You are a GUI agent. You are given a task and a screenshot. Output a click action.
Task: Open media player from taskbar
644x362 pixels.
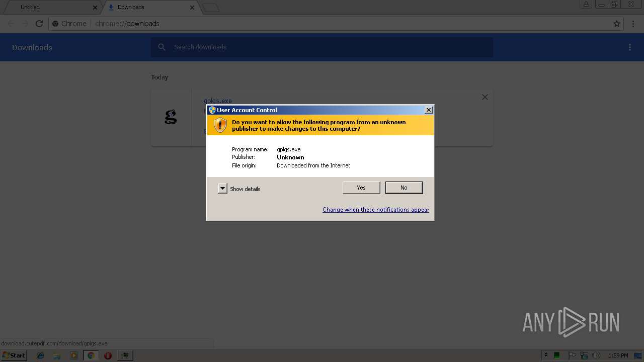tap(74, 355)
